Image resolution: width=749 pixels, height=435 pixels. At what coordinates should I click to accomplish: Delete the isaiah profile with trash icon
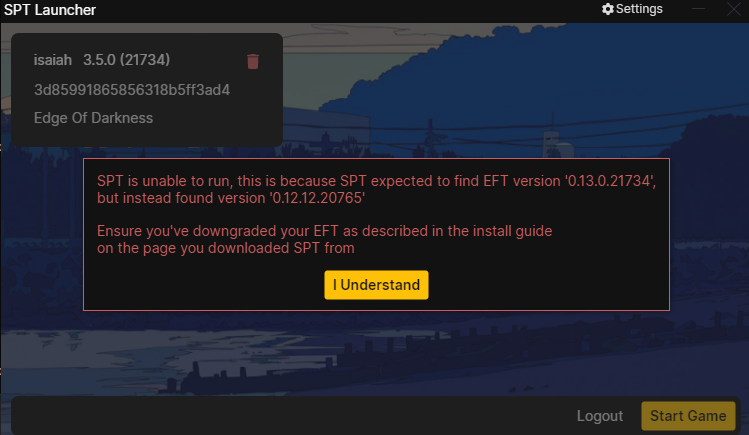[x=253, y=61]
